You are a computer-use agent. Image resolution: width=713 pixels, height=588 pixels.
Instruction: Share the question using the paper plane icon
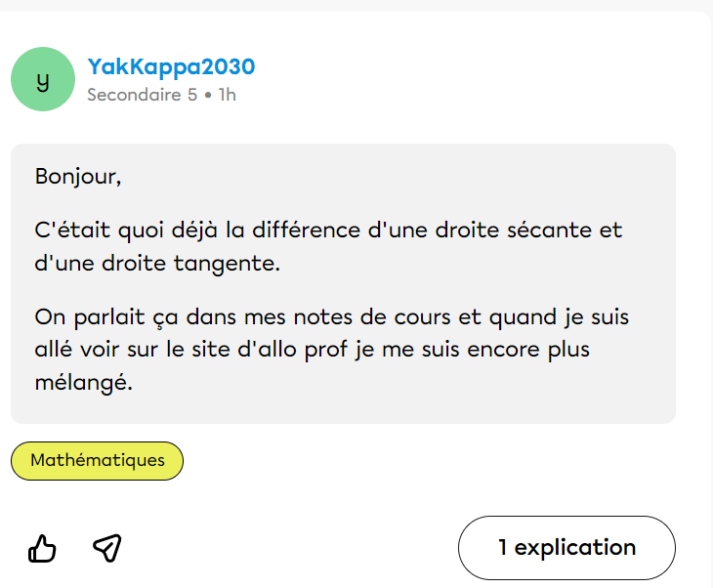pyautogui.click(x=106, y=549)
